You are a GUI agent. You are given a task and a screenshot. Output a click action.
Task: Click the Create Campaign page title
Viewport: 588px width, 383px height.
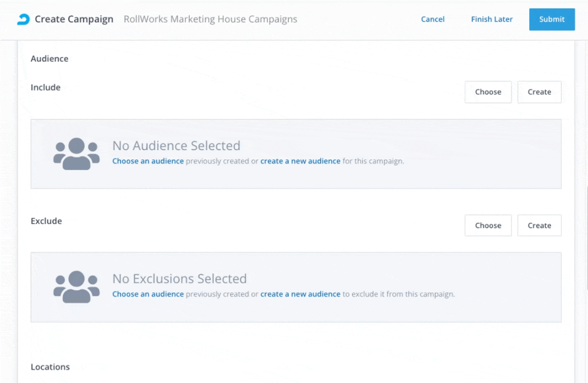point(73,19)
